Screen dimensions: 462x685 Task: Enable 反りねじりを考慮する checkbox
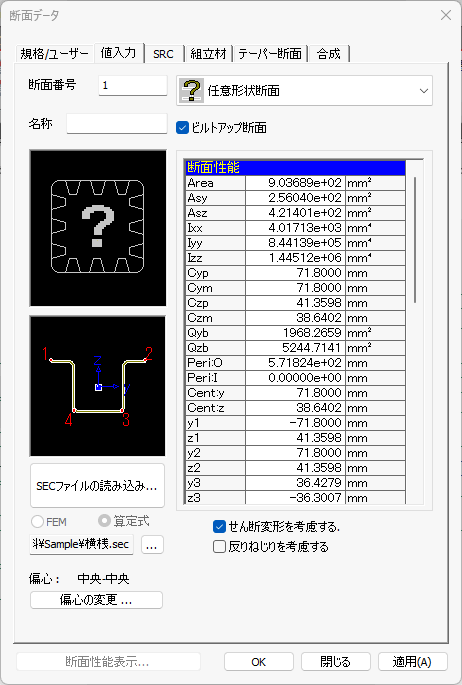point(219,547)
